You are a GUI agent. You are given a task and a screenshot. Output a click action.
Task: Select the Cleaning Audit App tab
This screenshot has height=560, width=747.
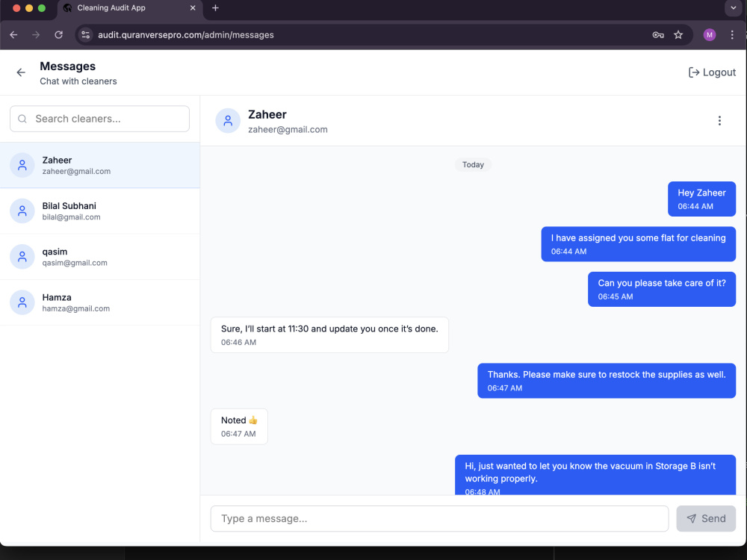click(129, 8)
